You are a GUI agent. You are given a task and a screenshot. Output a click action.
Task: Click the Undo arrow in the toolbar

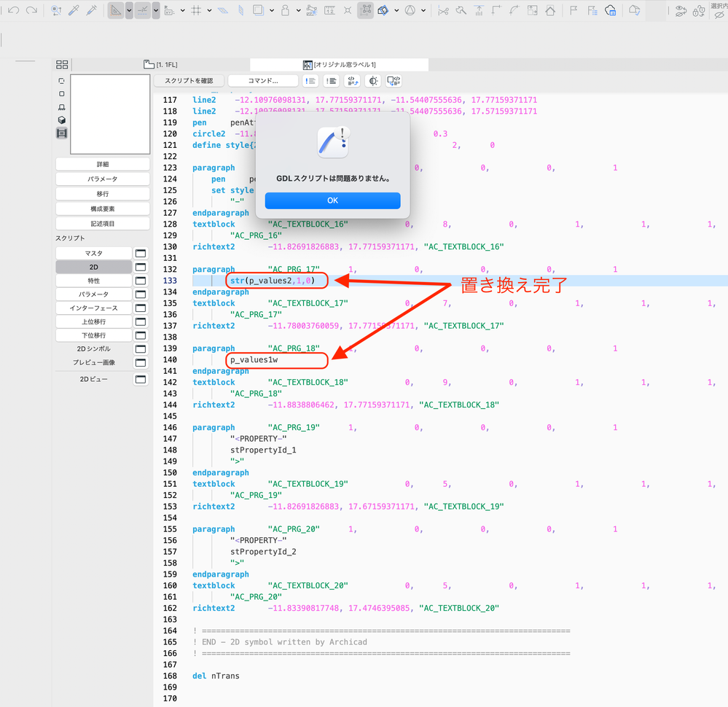coord(13,9)
